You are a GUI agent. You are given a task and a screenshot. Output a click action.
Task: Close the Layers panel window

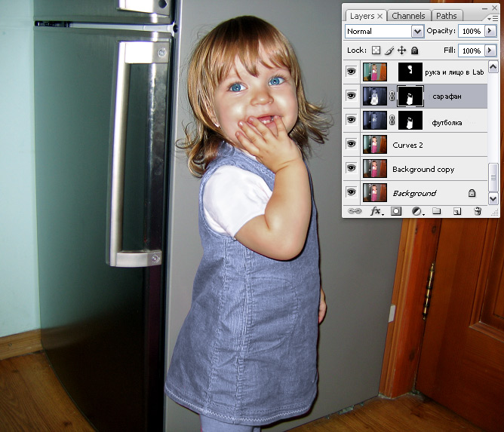(494, 8)
